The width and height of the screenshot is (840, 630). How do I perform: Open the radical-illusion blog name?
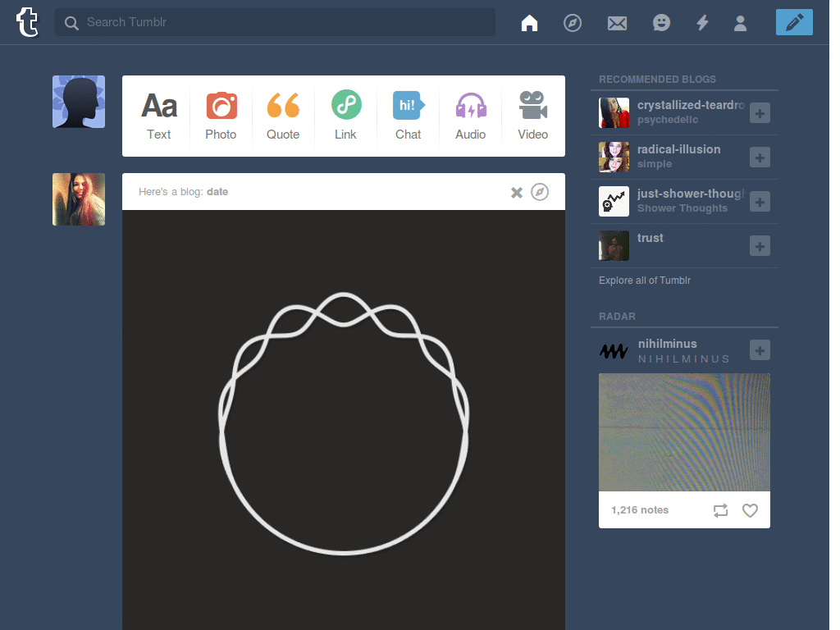pyautogui.click(x=678, y=149)
